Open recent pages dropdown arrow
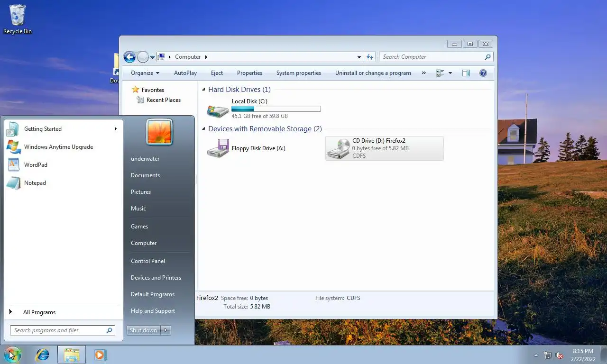The width and height of the screenshot is (607, 364). coord(153,57)
